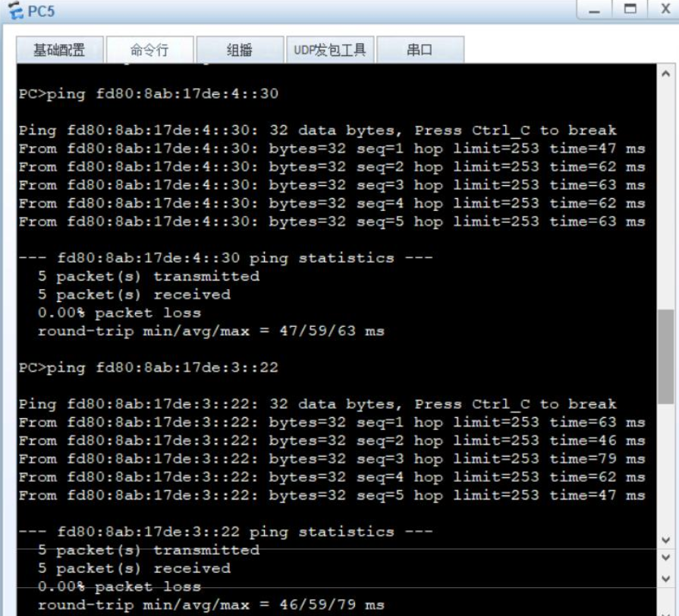
Task: Click the 4::30 seq=5 time=63 ms reply line
Action: click(332, 222)
